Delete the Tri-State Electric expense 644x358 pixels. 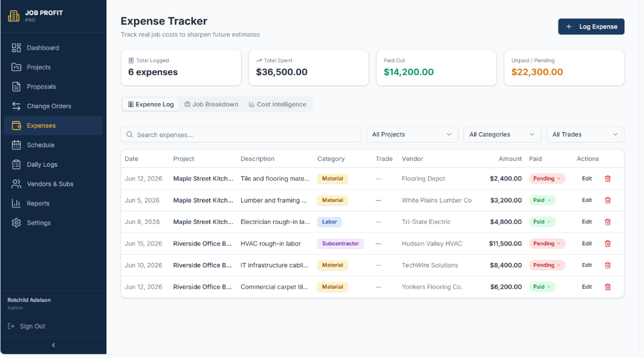click(608, 222)
